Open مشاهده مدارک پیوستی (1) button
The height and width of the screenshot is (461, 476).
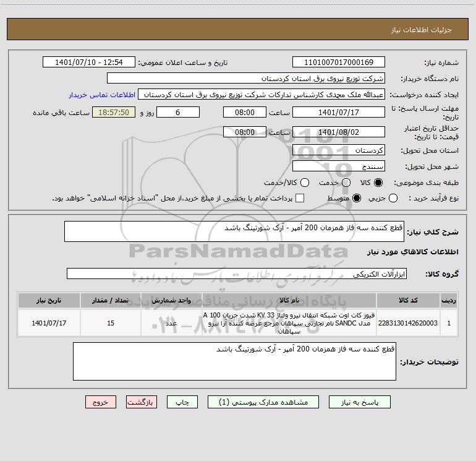coord(263,402)
